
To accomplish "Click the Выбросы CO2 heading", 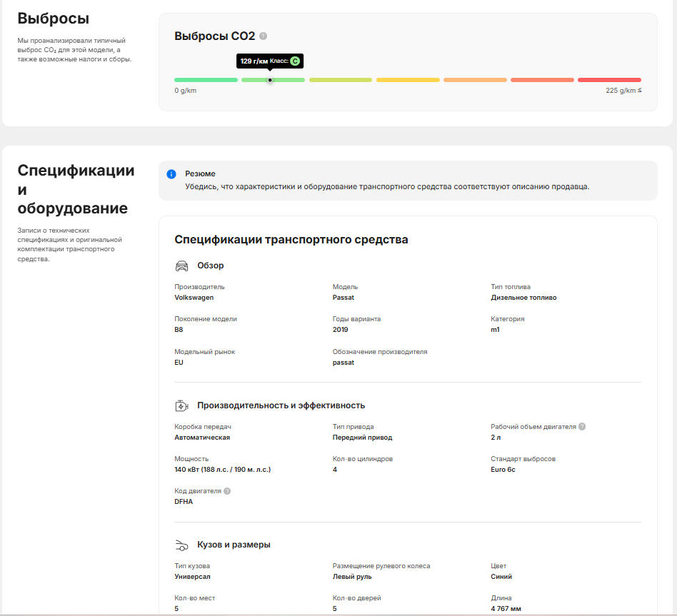I will 214,36.
